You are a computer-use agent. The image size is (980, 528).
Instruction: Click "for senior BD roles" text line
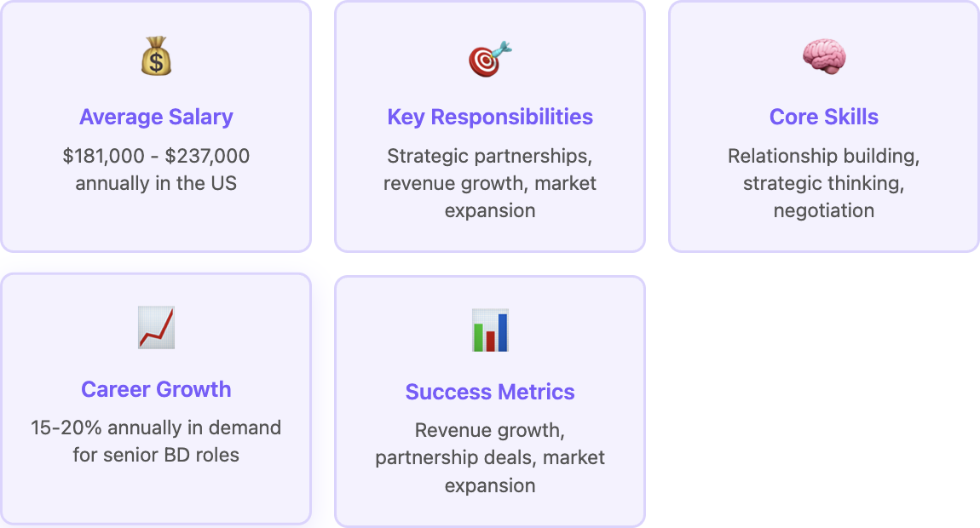click(x=156, y=455)
